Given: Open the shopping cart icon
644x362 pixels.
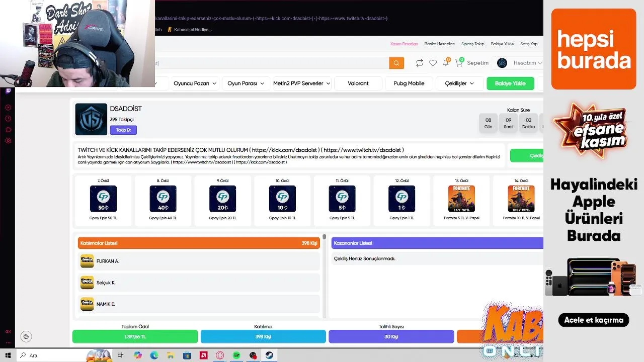Looking at the screenshot, I should [x=459, y=63].
